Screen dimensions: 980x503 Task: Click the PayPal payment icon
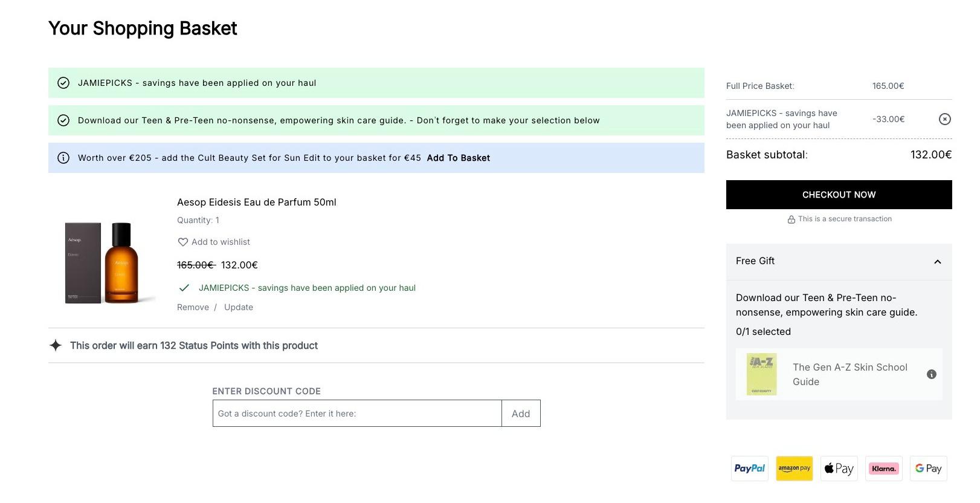pyautogui.click(x=750, y=469)
